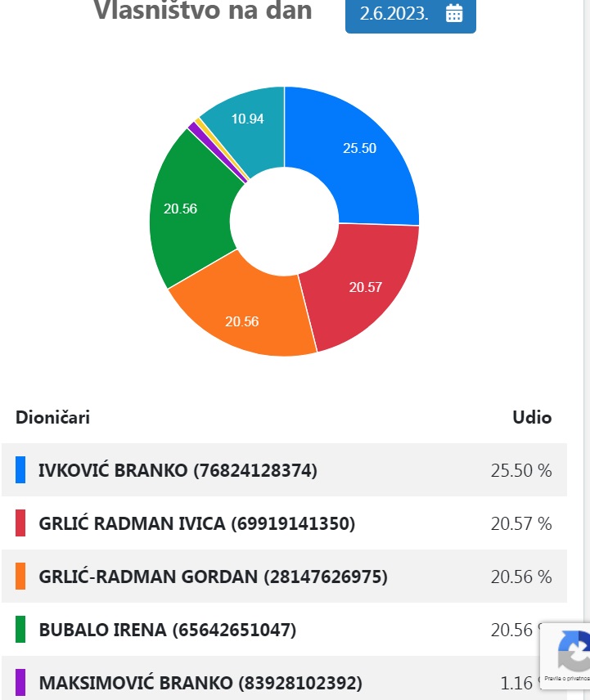Open GRLIĆ RADMAN IVICA shareholder entry
Viewport: 590px width, 700px height.
(196, 523)
